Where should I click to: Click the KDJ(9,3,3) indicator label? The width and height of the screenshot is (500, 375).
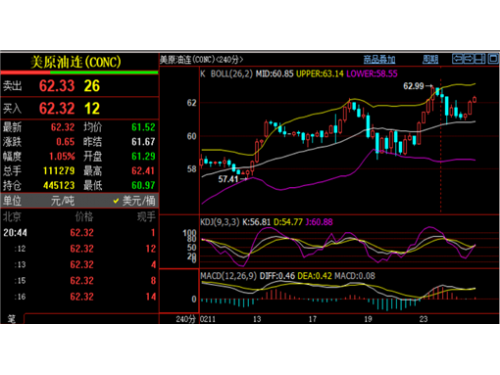point(220,222)
